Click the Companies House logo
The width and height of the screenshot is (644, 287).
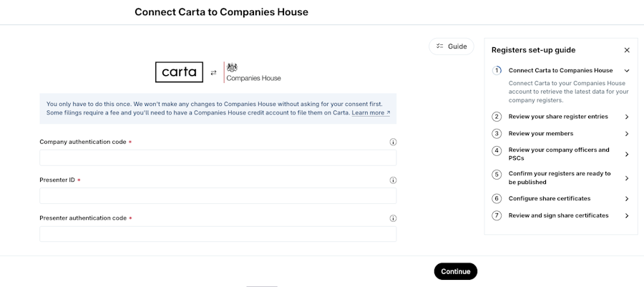point(253,72)
